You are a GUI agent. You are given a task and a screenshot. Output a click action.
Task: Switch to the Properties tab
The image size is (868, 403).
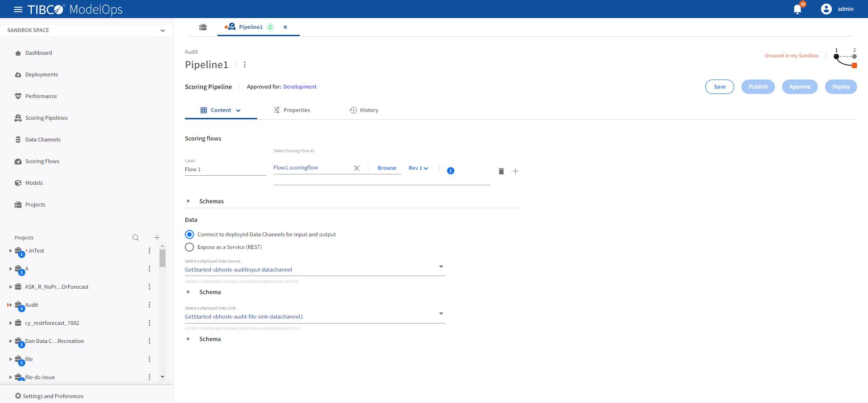[292, 110]
